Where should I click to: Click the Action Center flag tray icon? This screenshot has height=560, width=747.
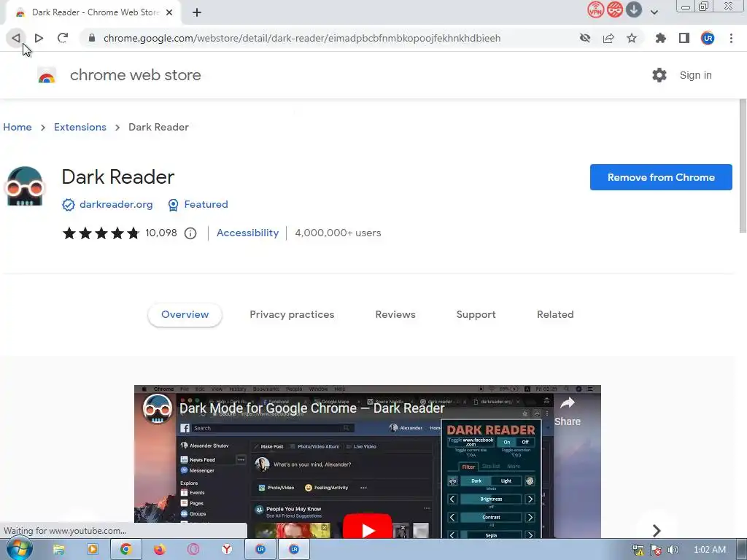click(656, 550)
